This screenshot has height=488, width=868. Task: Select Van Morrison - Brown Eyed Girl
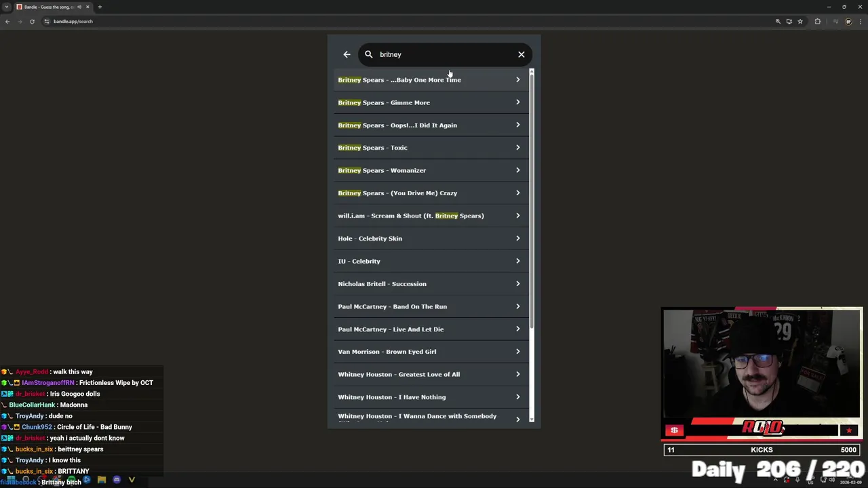431,352
